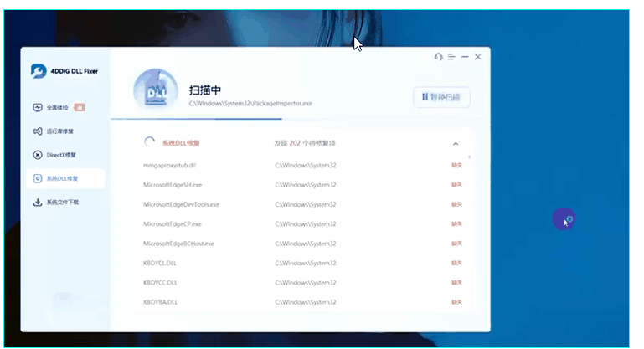The image size is (644, 349).
Task: Select the MicrosoftEdgeDevTools.exe row
Action: click(x=302, y=204)
